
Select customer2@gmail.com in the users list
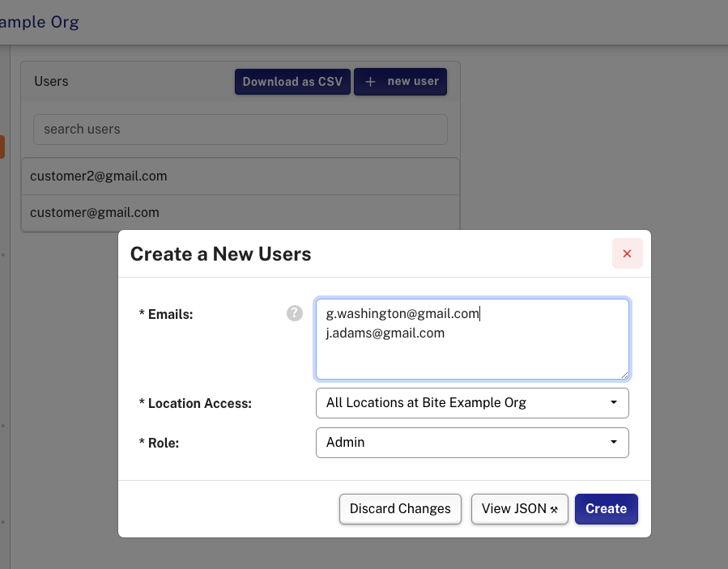tap(241, 176)
